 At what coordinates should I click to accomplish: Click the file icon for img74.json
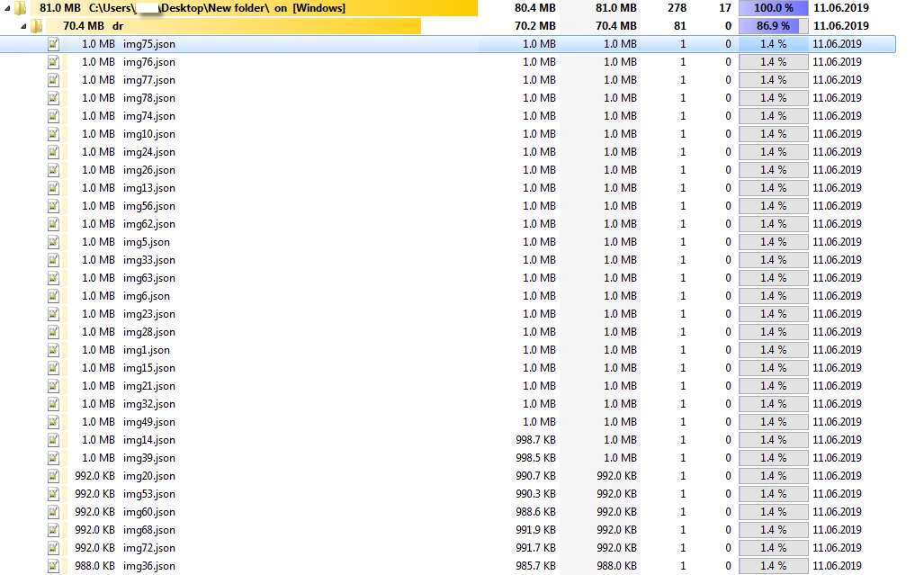coord(54,116)
